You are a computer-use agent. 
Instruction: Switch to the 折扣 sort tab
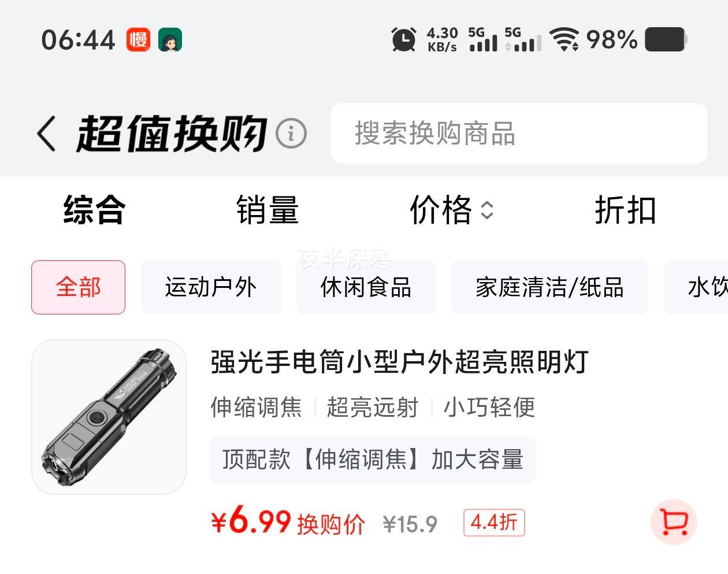point(626,210)
